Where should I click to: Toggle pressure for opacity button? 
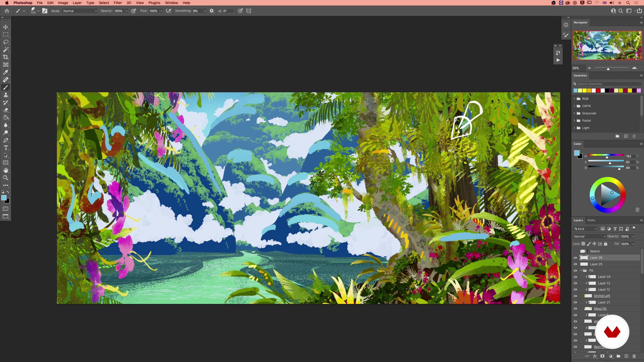[133, 11]
